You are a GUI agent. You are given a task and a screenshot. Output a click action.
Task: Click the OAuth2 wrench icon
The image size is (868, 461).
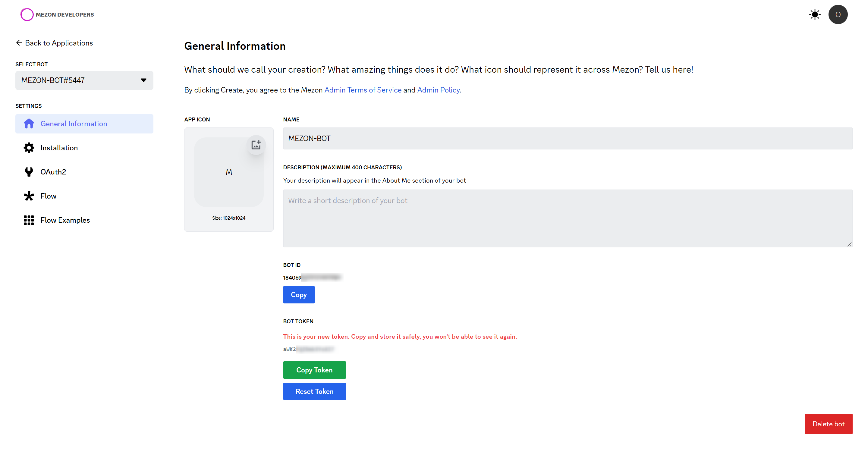pos(29,172)
